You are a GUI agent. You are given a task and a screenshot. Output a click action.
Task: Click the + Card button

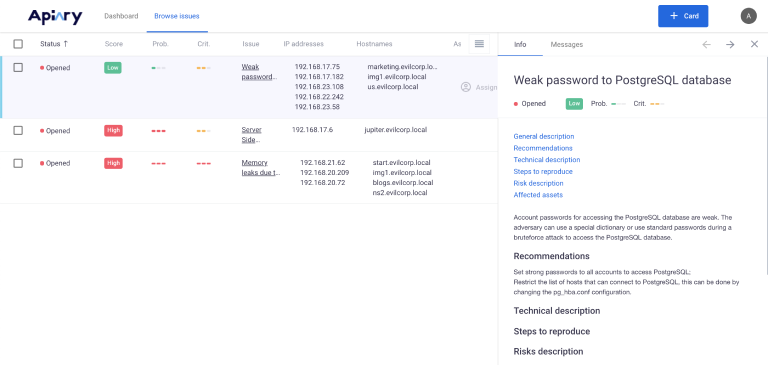click(x=683, y=16)
